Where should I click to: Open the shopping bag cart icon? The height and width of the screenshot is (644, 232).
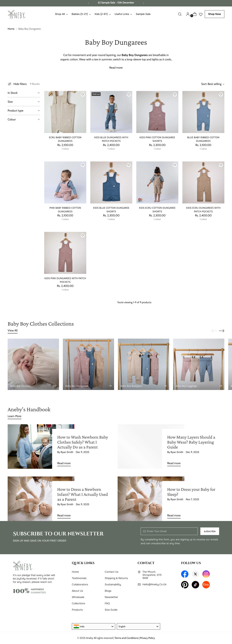pyautogui.click(x=194, y=14)
